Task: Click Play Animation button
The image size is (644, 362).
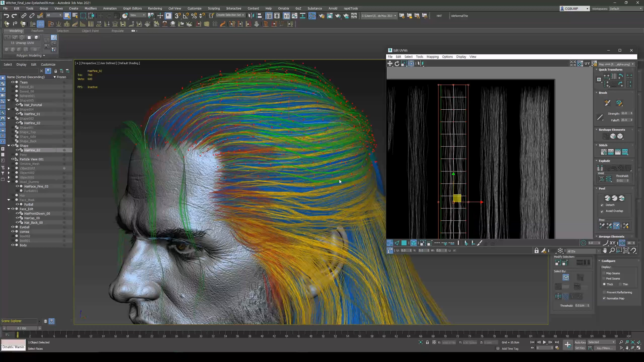Action: click(544, 342)
